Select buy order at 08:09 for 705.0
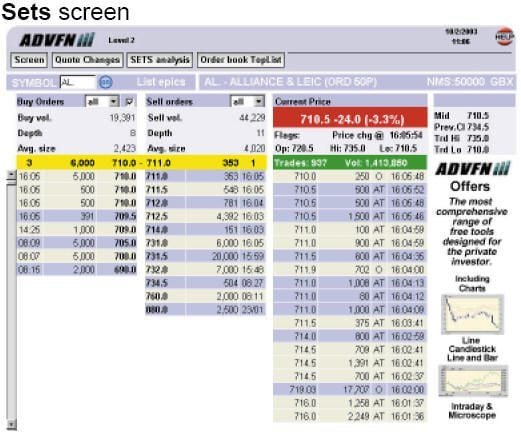The image size is (521, 435). tap(77, 243)
